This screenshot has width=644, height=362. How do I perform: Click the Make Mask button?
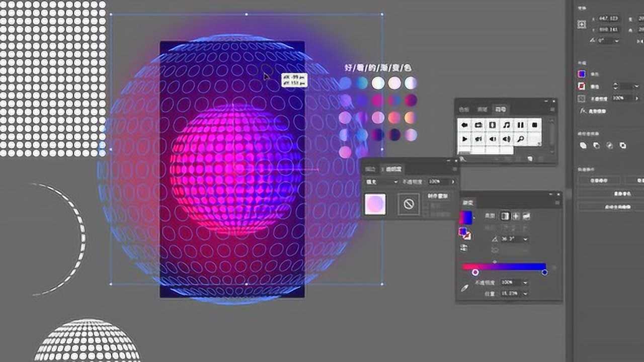point(438,196)
